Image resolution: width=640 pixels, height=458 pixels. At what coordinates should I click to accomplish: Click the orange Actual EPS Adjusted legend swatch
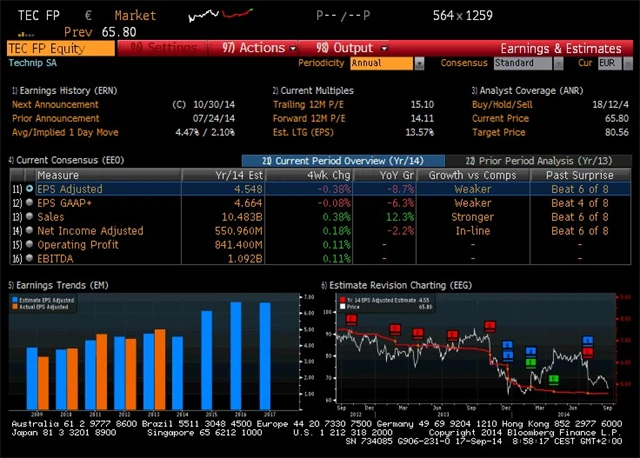coord(16,307)
